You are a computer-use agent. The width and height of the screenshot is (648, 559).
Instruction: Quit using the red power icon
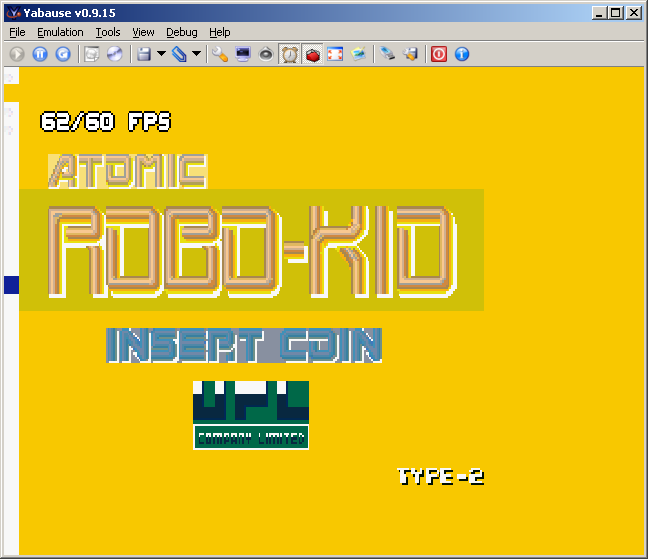pos(439,54)
